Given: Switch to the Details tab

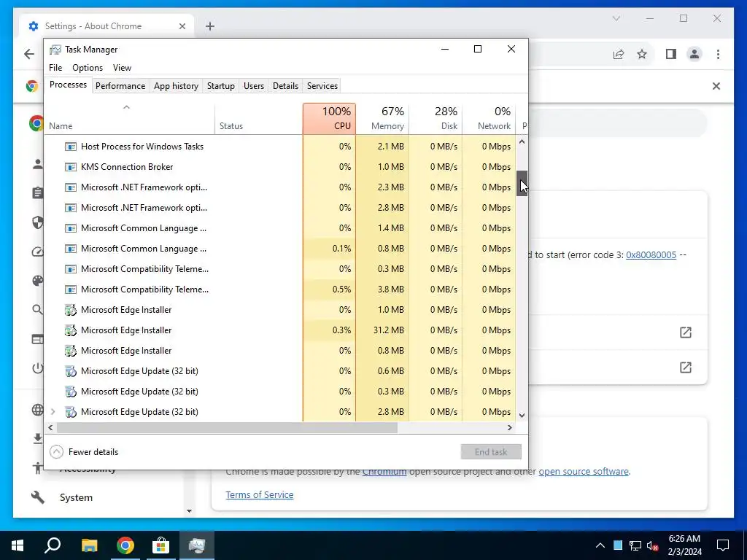Looking at the screenshot, I should [x=285, y=86].
